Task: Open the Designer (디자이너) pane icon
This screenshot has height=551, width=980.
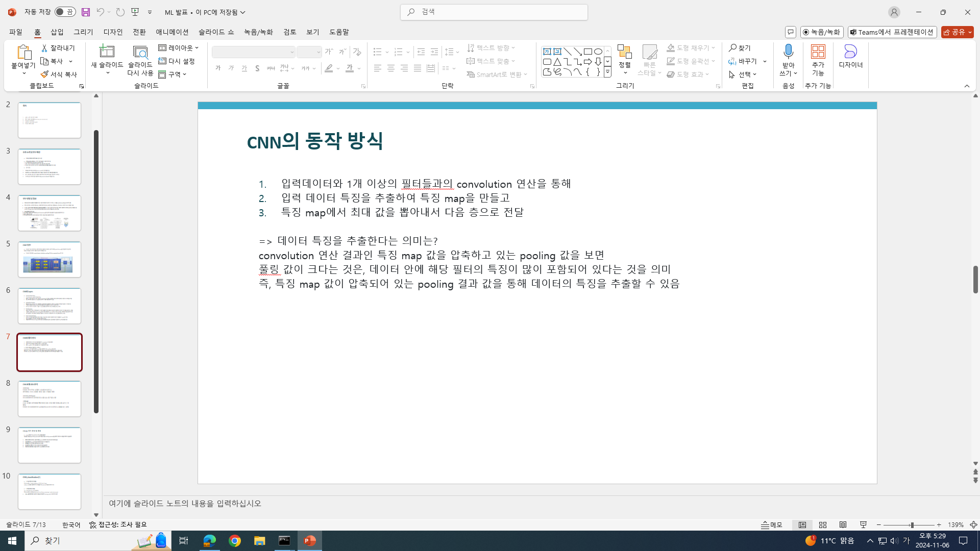Action: (850, 52)
